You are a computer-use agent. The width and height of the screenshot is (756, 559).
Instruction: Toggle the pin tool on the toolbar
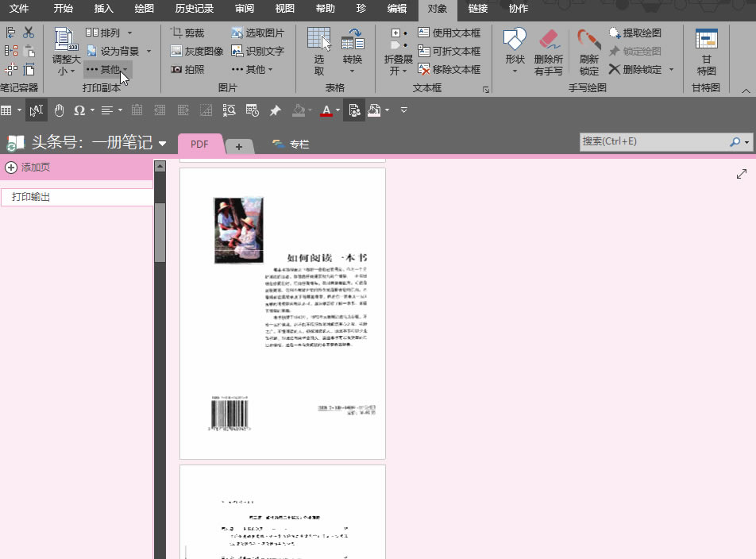pyautogui.click(x=274, y=110)
